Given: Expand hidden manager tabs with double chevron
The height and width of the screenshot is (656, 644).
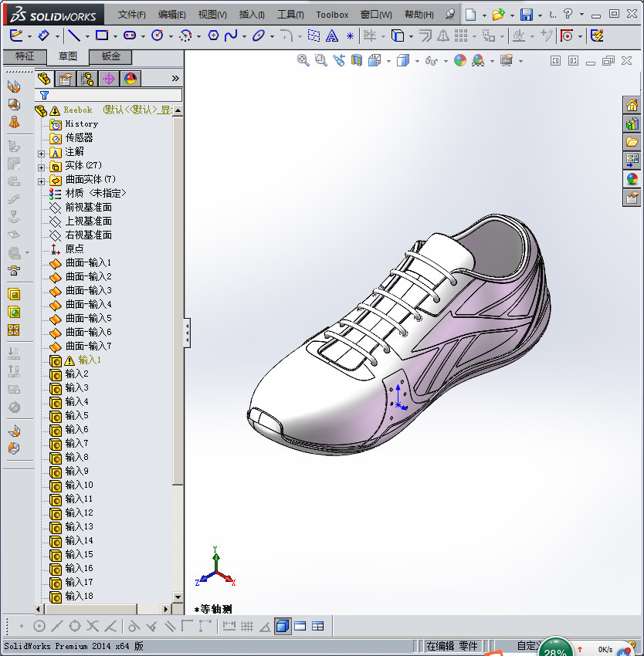Looking at the screenshot, I should click(175, 78).
